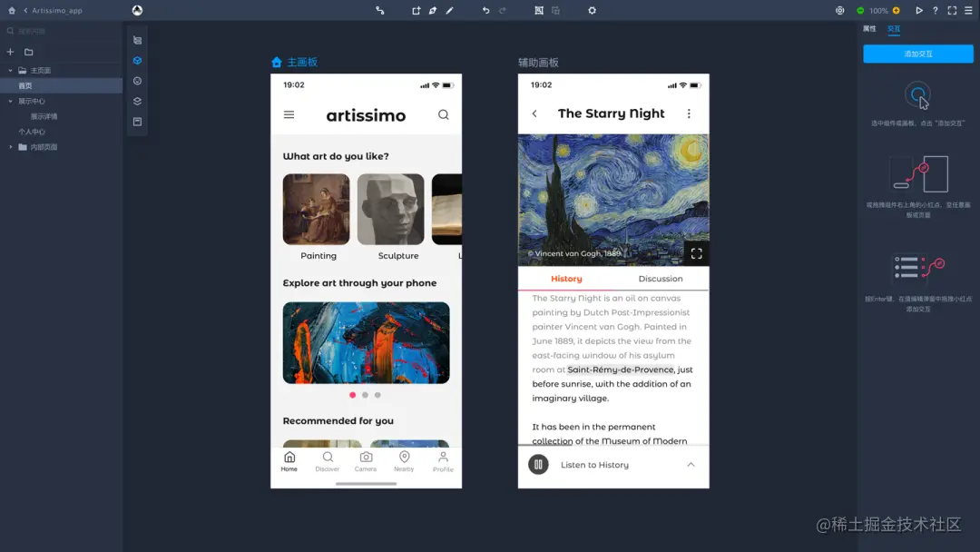Select the first red carousel dot
The image size is (980, 552).
352,395
